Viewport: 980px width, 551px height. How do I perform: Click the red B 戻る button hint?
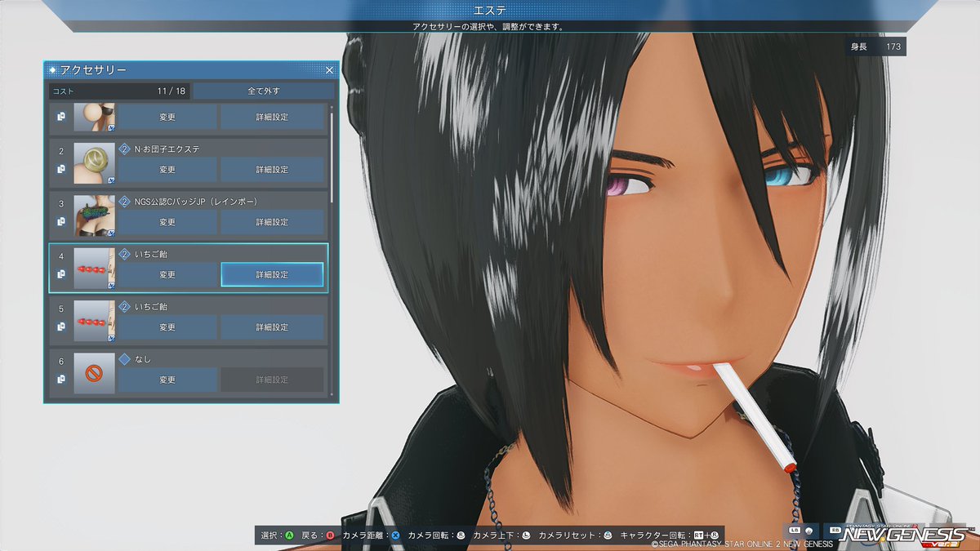[x=330, y=535]
